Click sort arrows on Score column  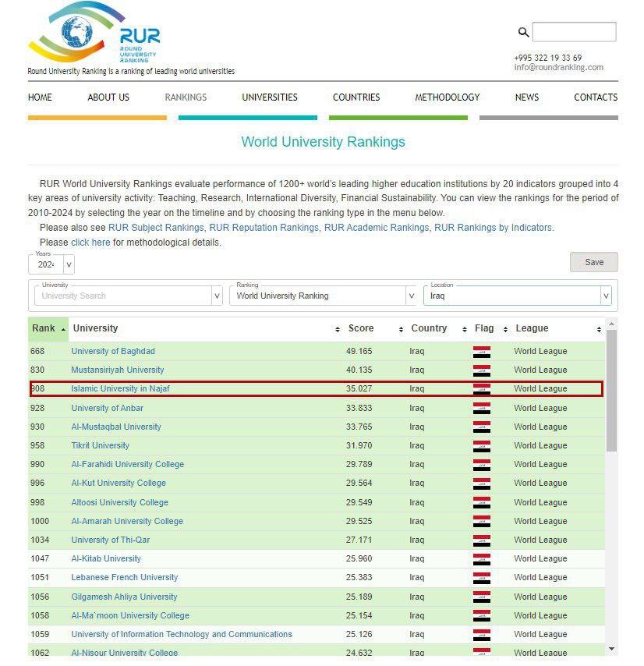click(x=401, y=329)
